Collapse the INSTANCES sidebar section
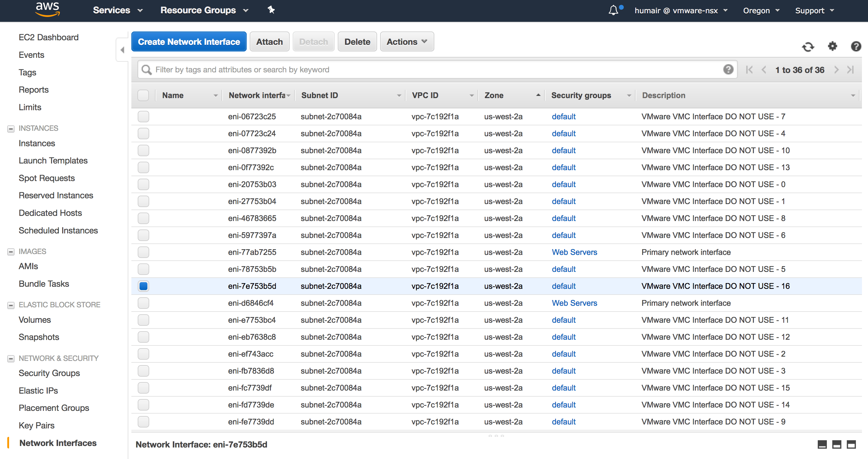This screenshot has width=868, height=459. point(11,128)
